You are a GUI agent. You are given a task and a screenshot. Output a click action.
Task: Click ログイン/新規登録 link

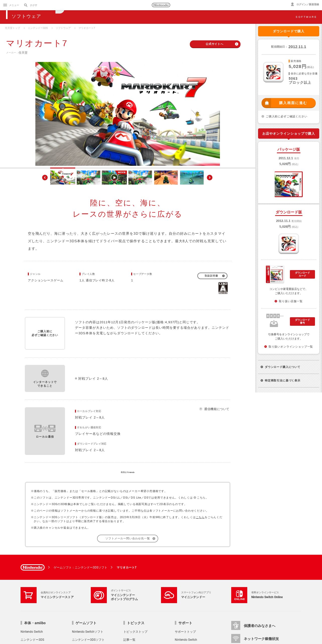point(308,5)
